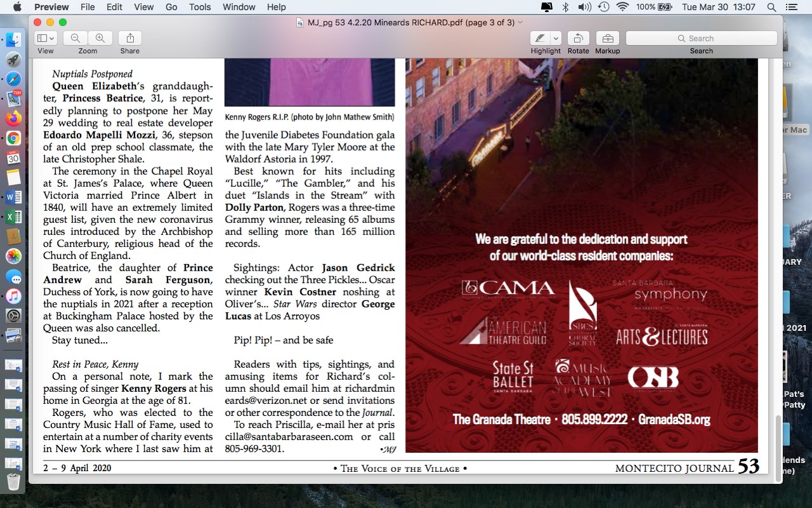Zoom in on the PDF page
Image resolution: width=812 pixels, height=508 pixels.
(100, 38)
